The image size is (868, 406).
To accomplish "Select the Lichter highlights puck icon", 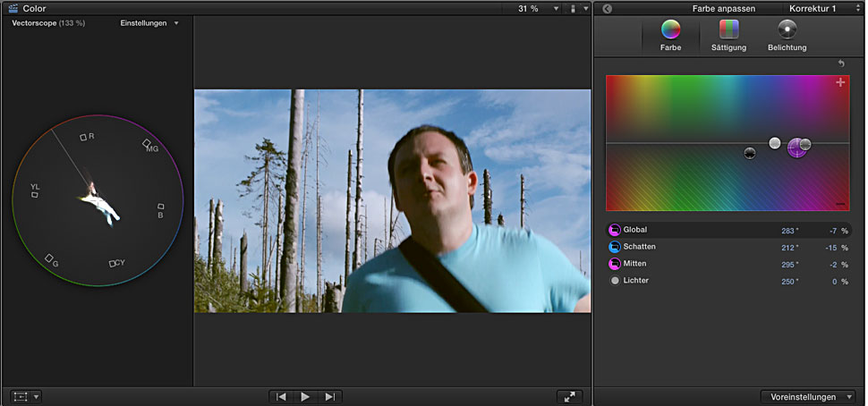I will pos(614,281).
